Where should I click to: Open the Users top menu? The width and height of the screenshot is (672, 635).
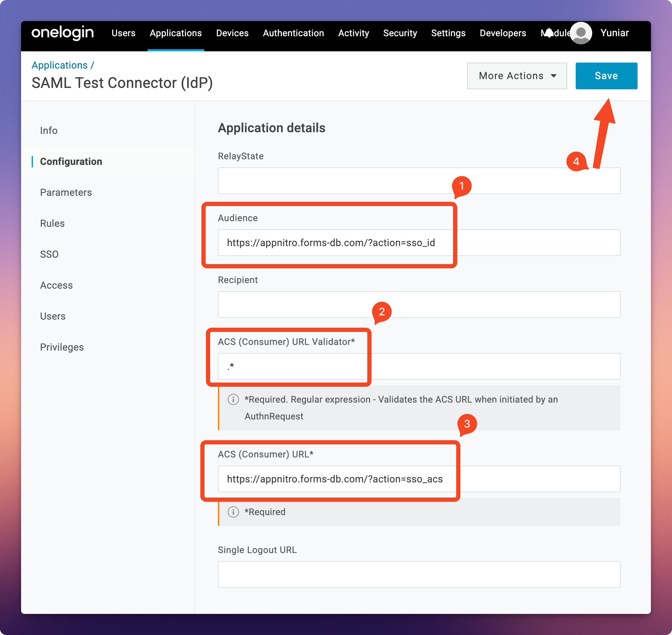(x=123, y=33)
